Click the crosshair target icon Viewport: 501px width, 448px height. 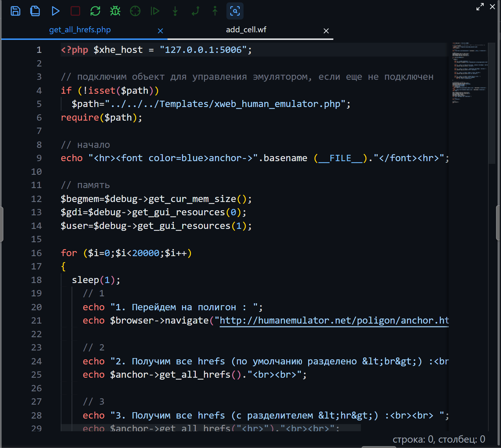click(x=135, y=11)
